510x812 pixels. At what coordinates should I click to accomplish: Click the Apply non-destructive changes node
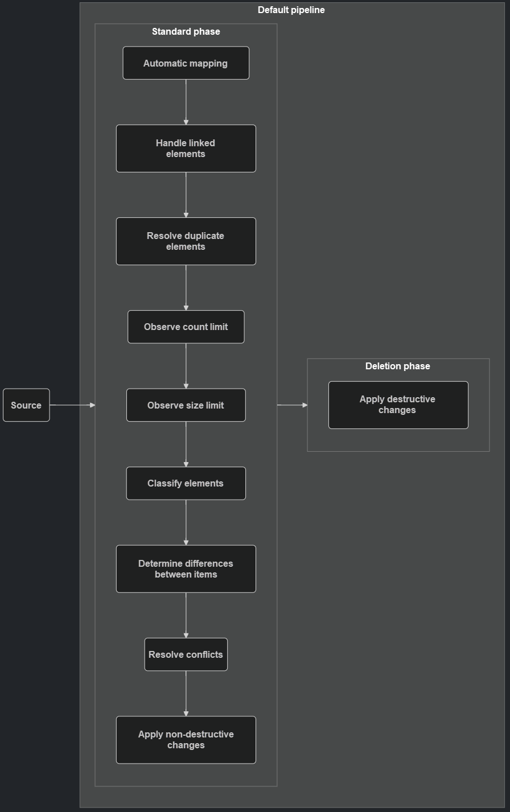pos(186,740)
